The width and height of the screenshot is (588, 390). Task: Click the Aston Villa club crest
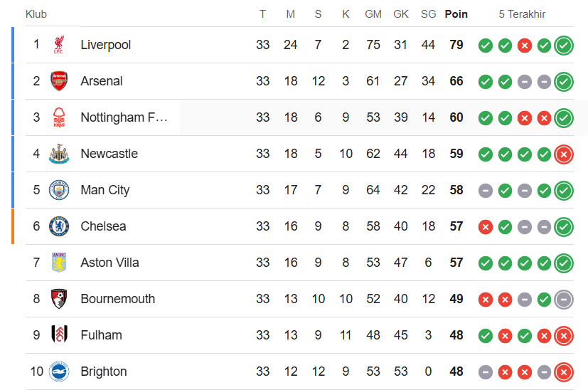pyautogui.click(x=59, y=263)
